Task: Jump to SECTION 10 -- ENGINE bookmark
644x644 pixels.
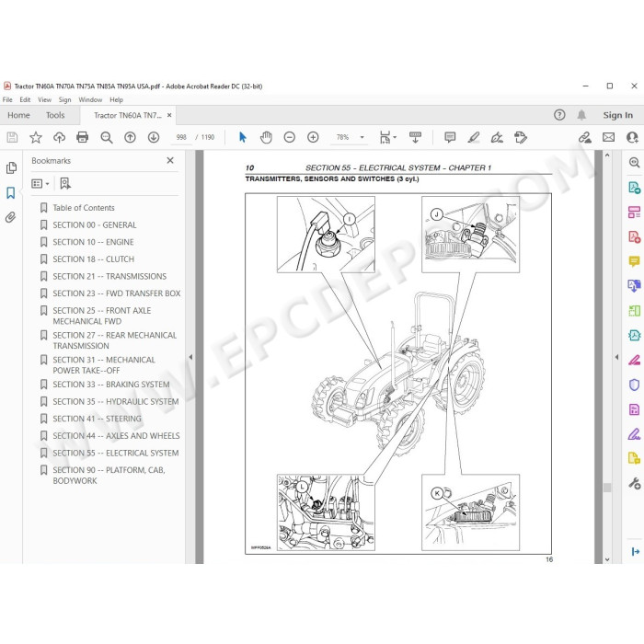Action: click(x=93, y=242)
